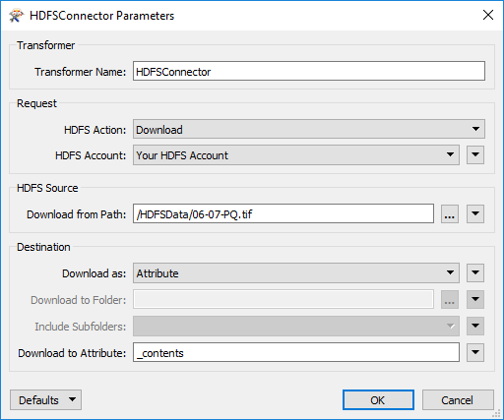Click the Download to Attribute field
Screen dimensions: 504x420
296,352
